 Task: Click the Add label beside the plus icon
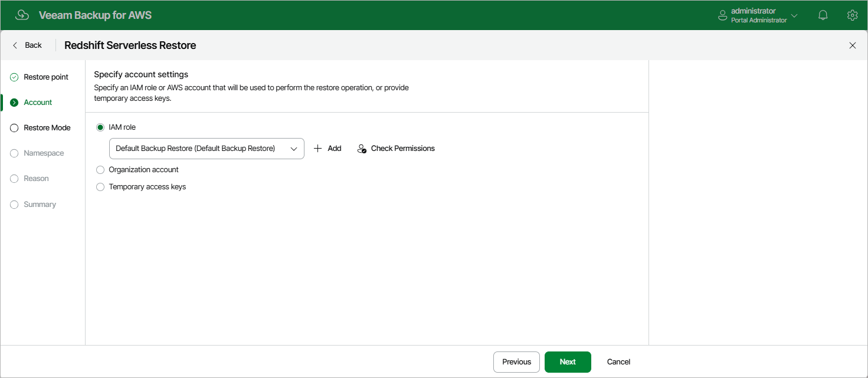tap(335, 149)
